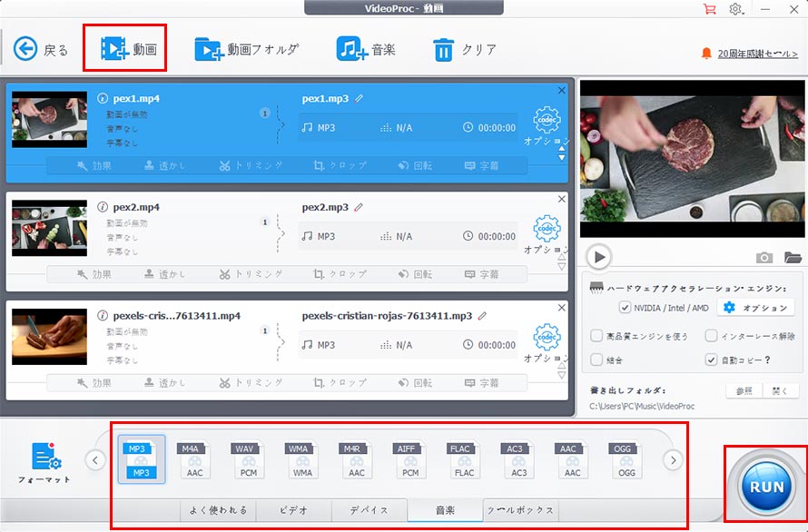Open the snapshot folder icon

click(793, 257)
